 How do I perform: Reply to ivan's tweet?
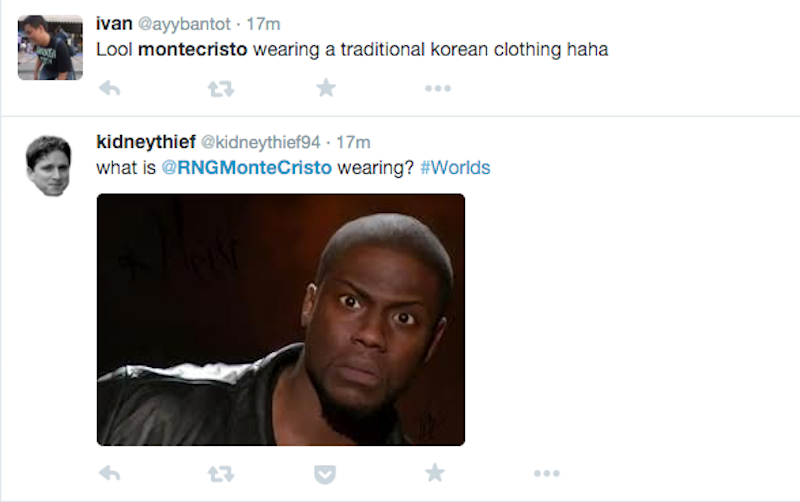(x=110, y=88)
